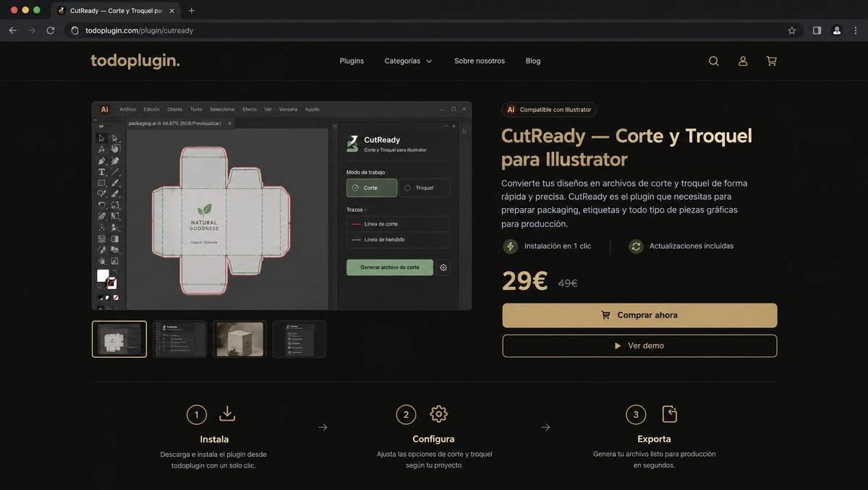Open the Plugins navigation link
The width and height of the screenshot is (868, 490).
pos(352,61)
